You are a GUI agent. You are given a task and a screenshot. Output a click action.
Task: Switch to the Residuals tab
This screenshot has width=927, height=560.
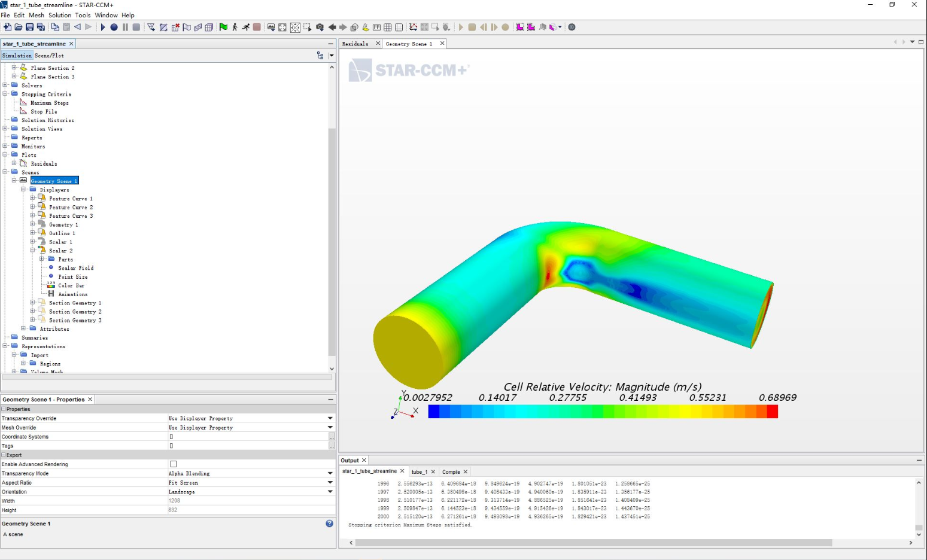click(355, 44)
